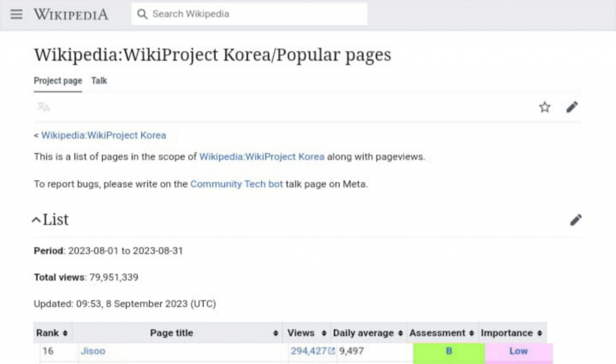Image resolution: width=616 pixels, height=364 pixels.
Task: Open the Community Tech bot link
Action: point(236,184)
